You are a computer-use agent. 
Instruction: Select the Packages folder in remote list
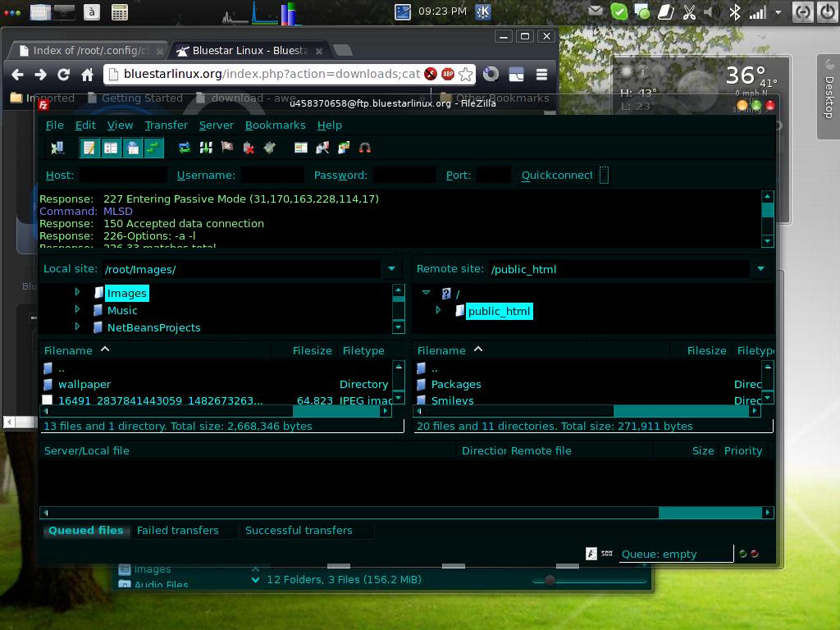[x=456, y=385]
